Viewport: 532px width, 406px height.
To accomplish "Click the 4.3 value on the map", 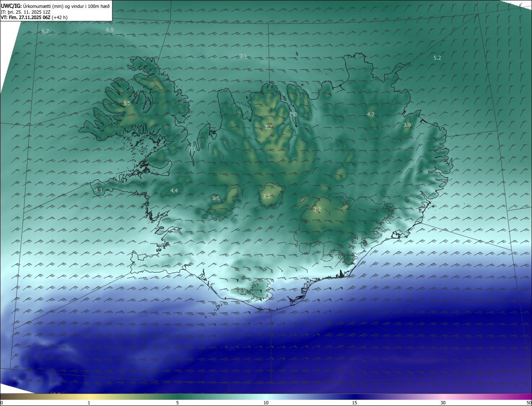I will coord(99,191).
